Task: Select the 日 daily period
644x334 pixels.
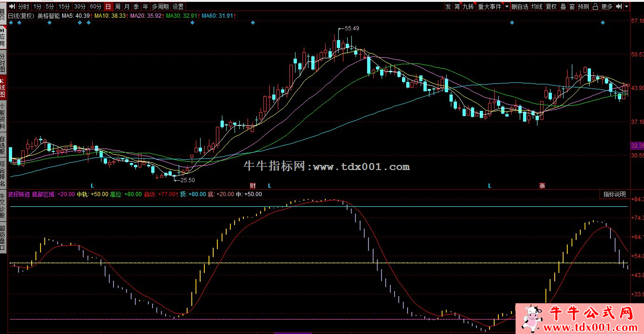Action: coord(108,7)
